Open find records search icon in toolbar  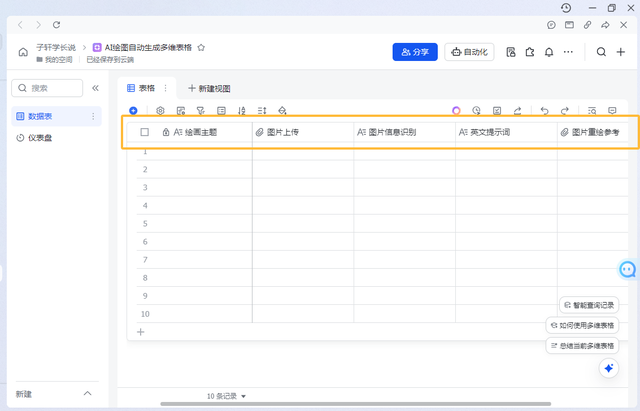click(x=592, y=111)
